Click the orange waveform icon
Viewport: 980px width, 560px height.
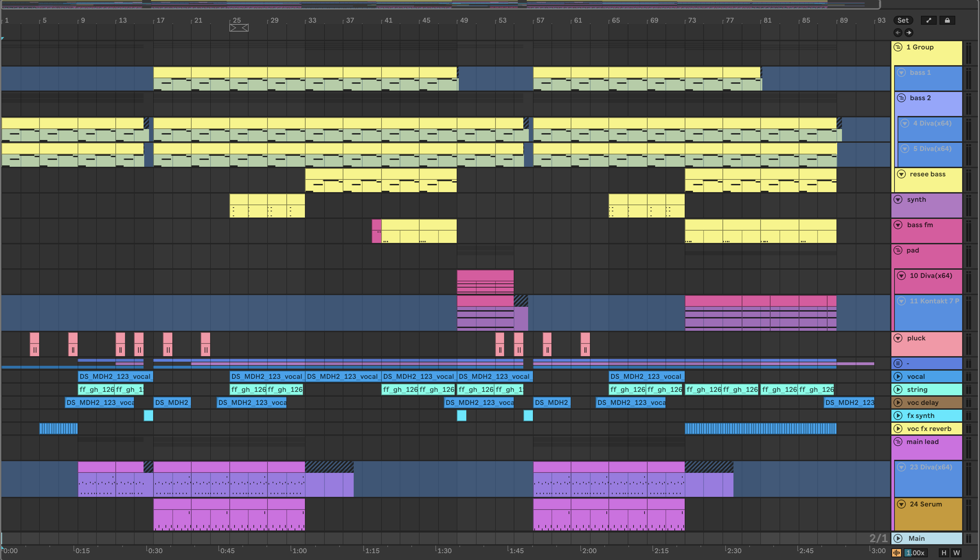pyautogui.click(x=896, y=553)
